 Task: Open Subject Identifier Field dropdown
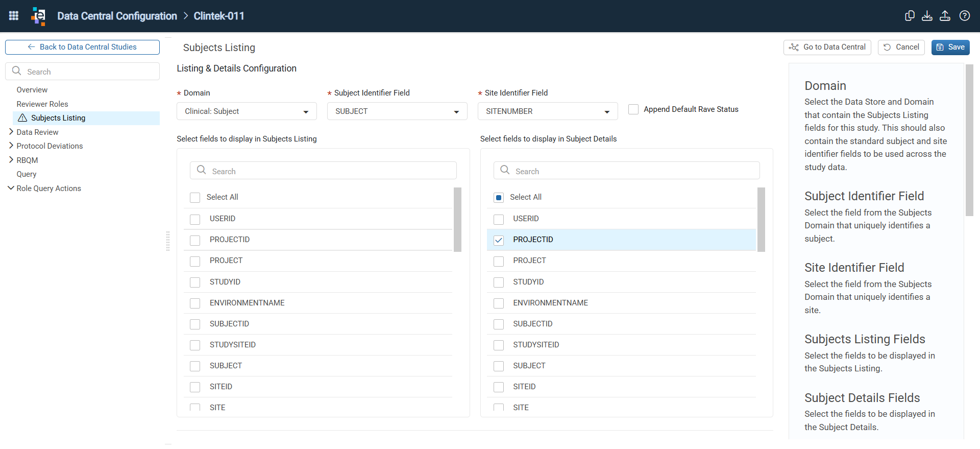click(397, 111)
